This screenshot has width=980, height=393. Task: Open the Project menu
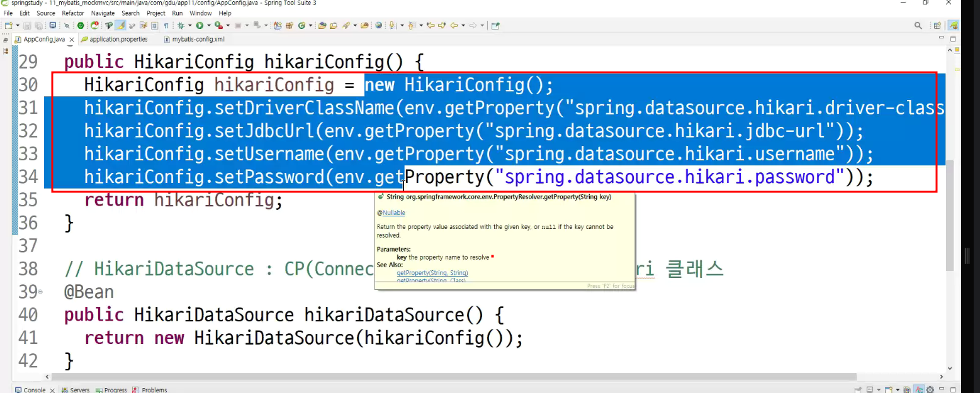click(156, 13)
